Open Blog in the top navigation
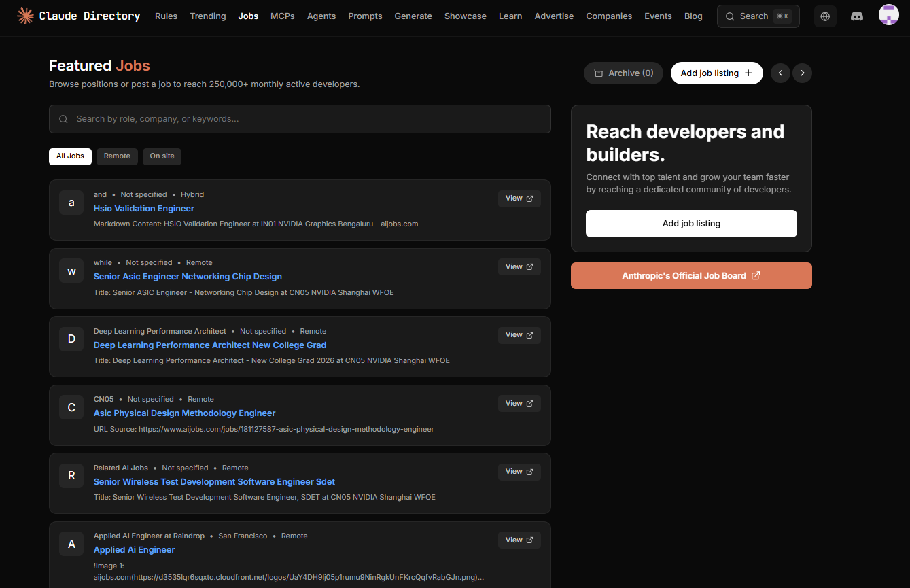Image resolution: width=910 pixels, height=588 pixels. 693,16
